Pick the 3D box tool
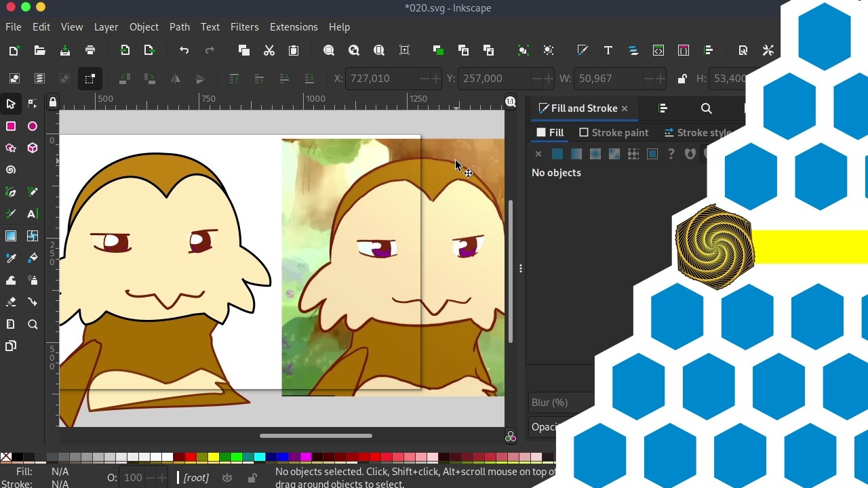Viewport: 868px width, 488px height. point(33,148)
